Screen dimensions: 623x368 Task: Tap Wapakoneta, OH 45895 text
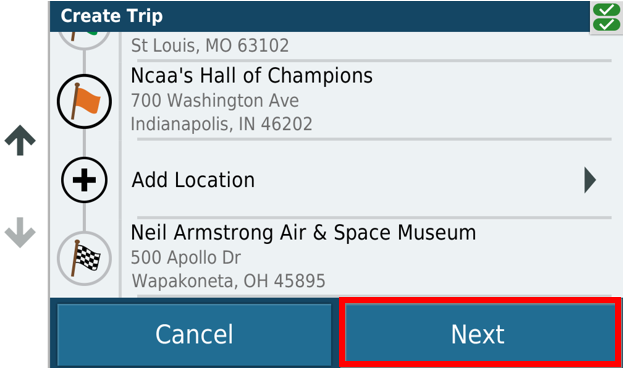tap(228, 281)
